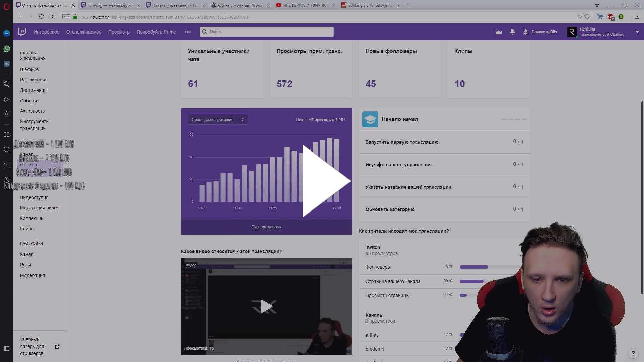644x362 pixels.
Task: Open События in dashboard sidebar
Action: (x=30, y=101)
